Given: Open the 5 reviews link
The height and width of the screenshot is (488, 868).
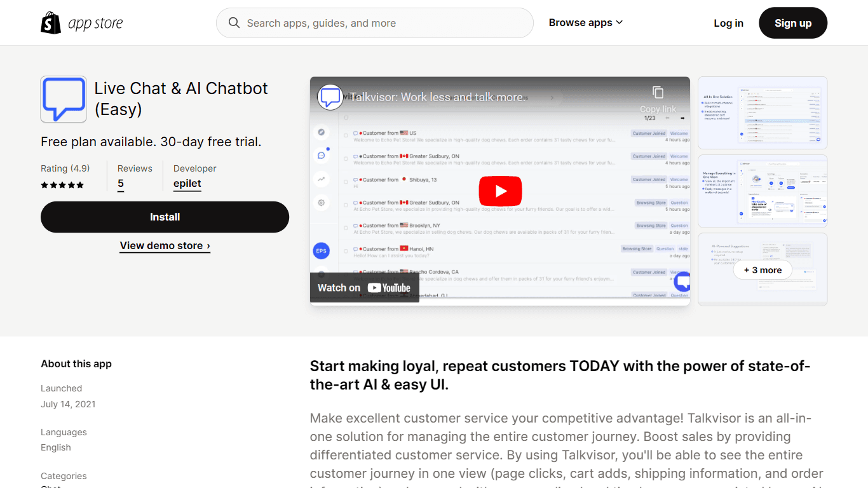Looking at the screenshot, I should pos(121,184).
